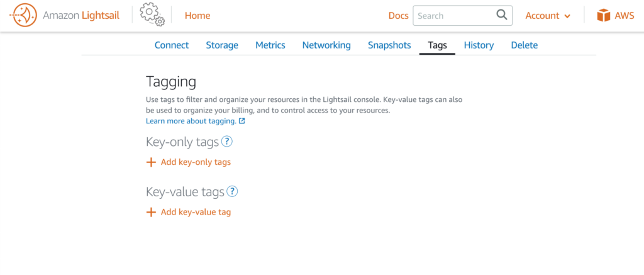The image size is (644, 275).
Task: Click the Amazon Lightsail logo icon
Action: 23,16
